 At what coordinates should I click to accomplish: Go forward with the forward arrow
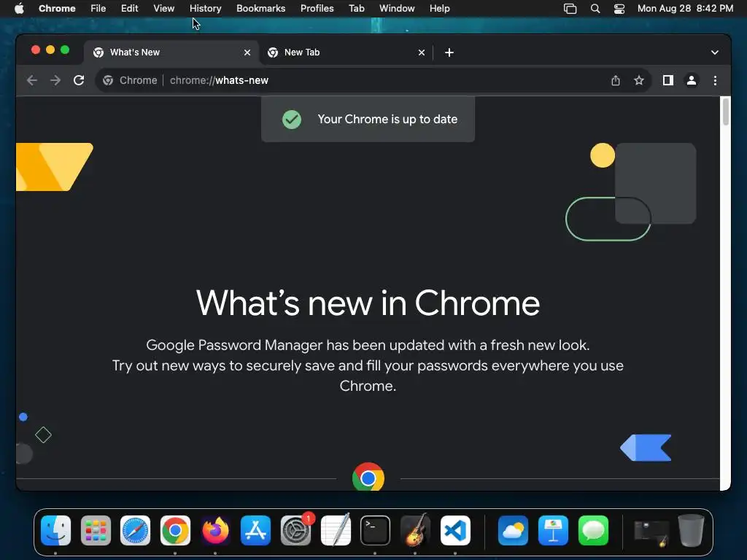pos(55,80)
